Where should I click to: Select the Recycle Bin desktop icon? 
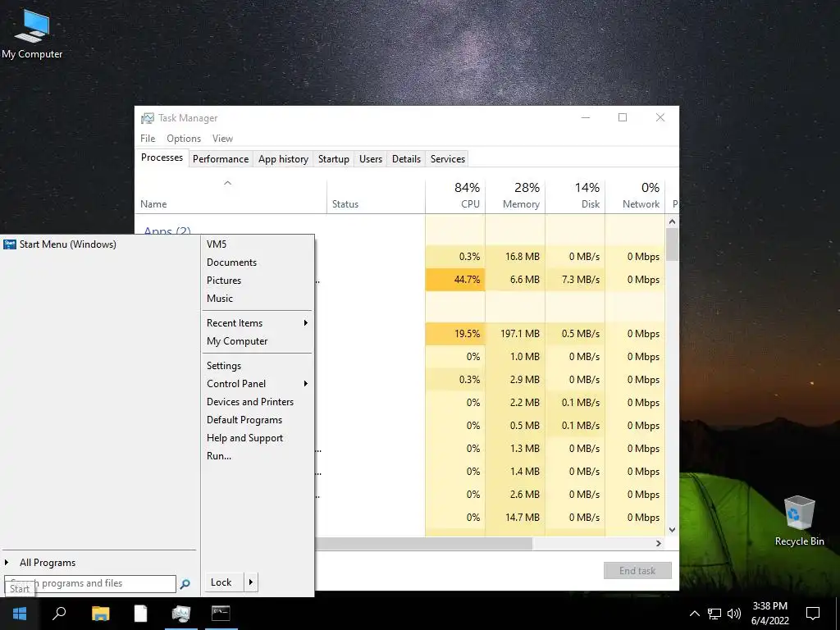coord(799,521)
